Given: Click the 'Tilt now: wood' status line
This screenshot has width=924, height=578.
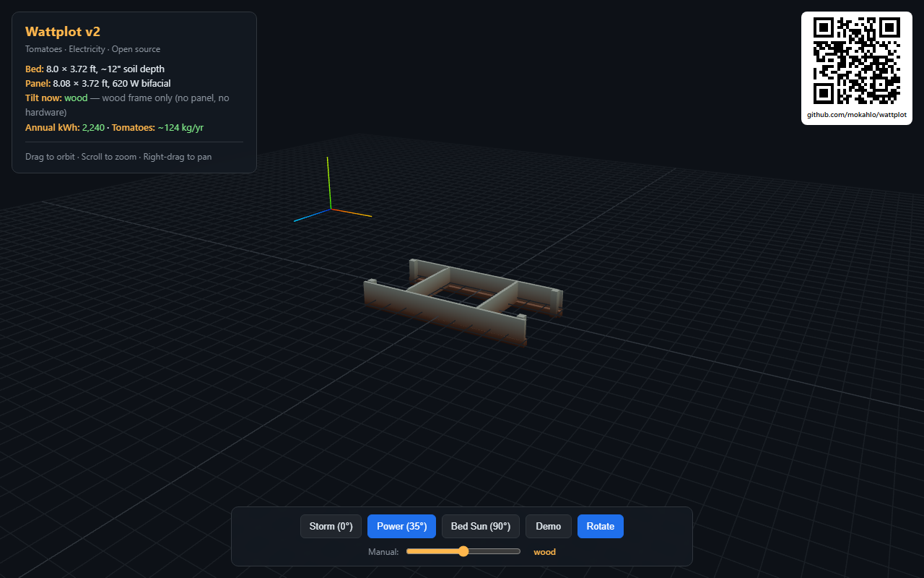Looking at the screenshot, I should (127, 105).
